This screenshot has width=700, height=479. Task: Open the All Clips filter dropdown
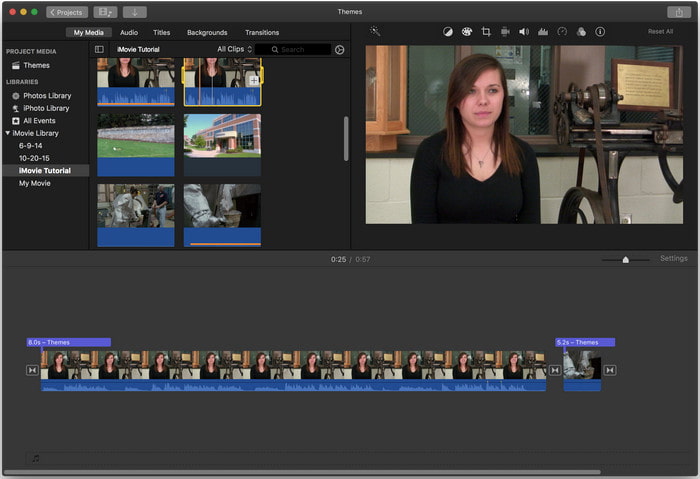[x=234, y=49]
